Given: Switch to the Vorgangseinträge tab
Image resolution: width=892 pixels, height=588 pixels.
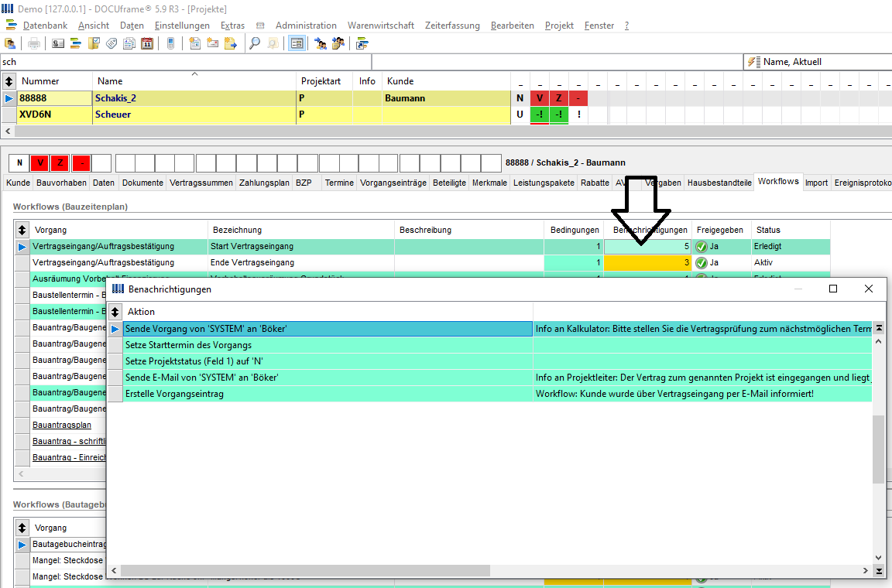Looking at the screenshot, I should tap(393, 183).
